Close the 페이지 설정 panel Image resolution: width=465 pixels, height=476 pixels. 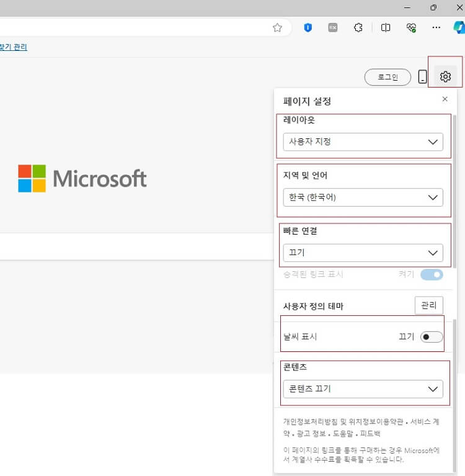pyautogui.click(x=445, y=99)
